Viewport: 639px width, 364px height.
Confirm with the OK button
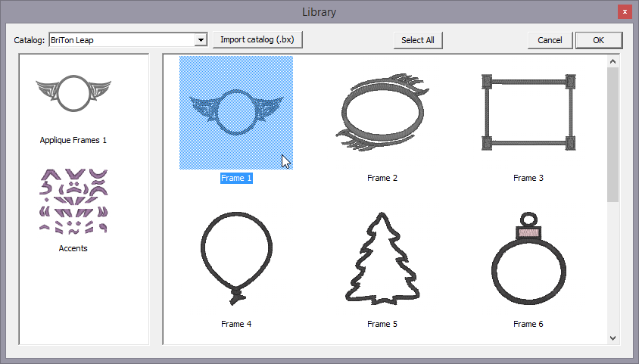point(598,40)
